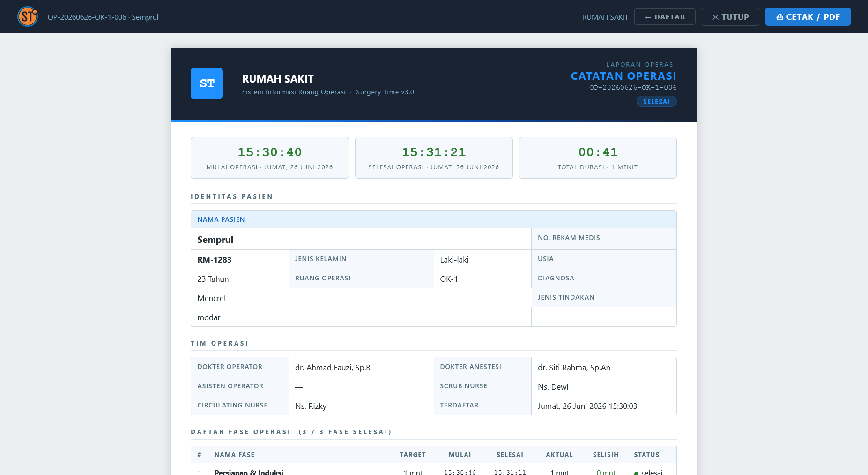868x475 pixels.
Task: Click the blue ST report badge
Action: [x=207, y=83]
